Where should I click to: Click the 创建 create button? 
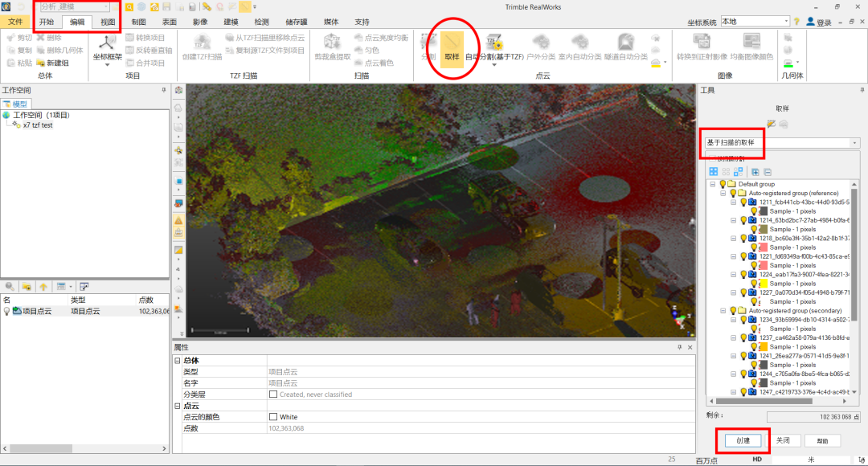tap(743, 440)
